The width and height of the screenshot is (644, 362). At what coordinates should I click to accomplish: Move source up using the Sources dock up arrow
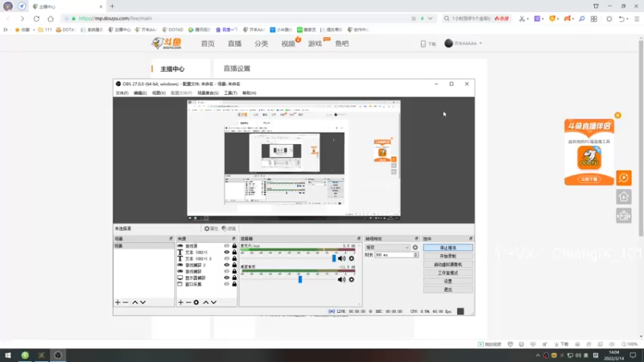click(206, 302)
